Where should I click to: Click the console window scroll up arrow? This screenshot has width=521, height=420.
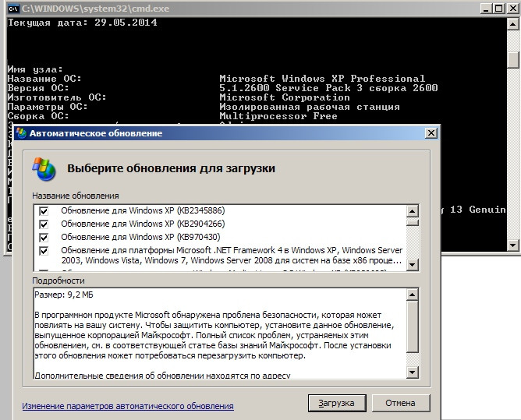tap(513, 25)
